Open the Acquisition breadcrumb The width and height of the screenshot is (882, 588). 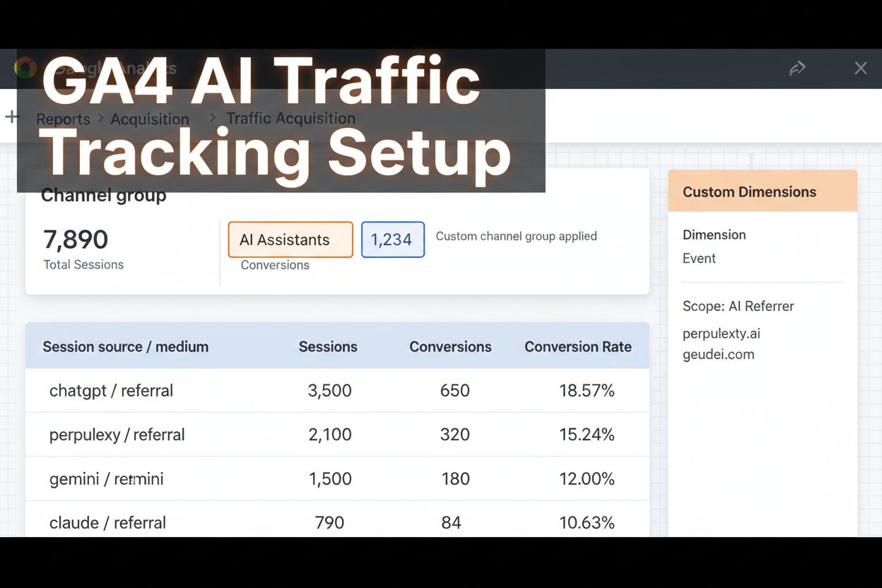tap(150, 119)
